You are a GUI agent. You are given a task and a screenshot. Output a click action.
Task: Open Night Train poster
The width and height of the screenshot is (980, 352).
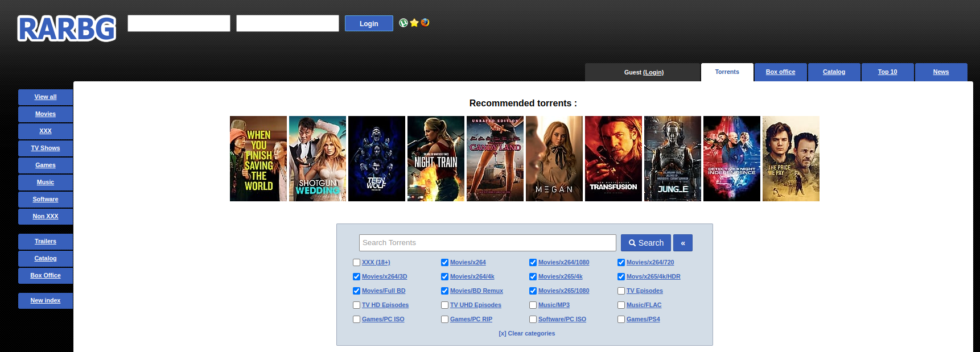(436, 159)
